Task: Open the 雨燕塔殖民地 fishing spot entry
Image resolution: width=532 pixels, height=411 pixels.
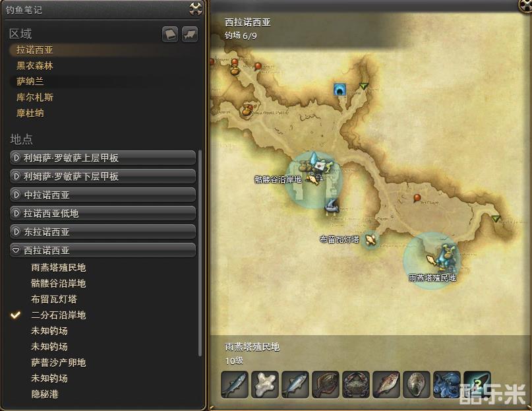Action: coord(59,268)
